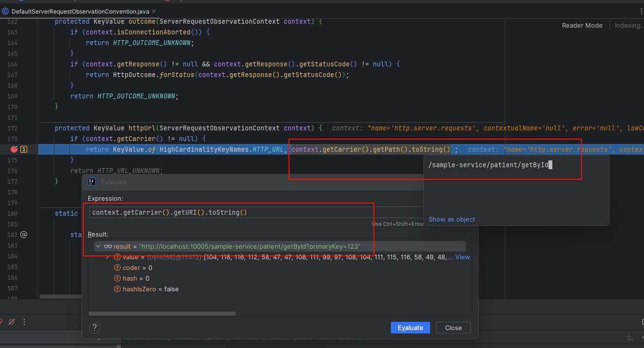Expand the 'value' byte array node

[x=107, y=257]
